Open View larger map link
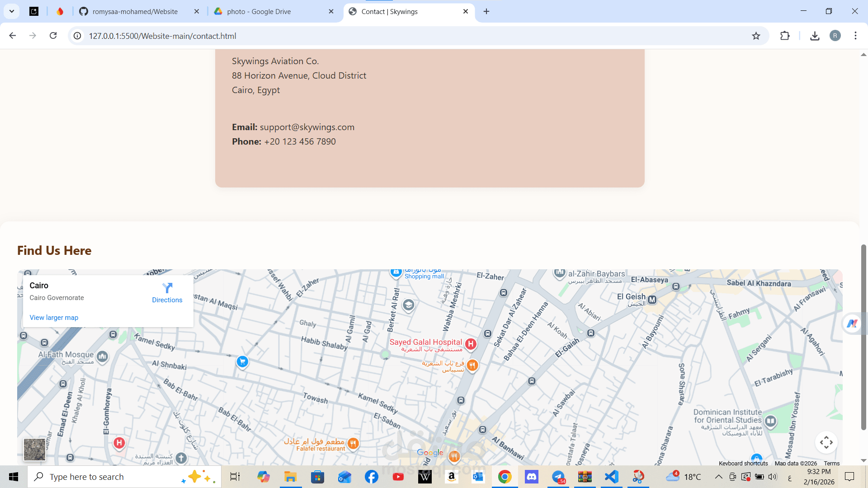Screen dimensions: 868x488 coord(54,318)
